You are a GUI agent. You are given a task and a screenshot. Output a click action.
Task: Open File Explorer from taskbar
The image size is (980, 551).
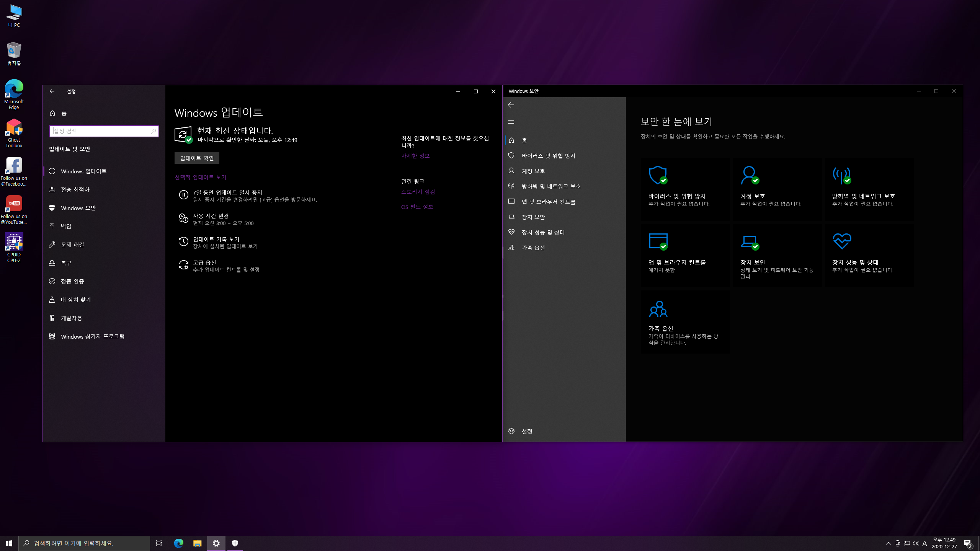click(x=197, y=543)
